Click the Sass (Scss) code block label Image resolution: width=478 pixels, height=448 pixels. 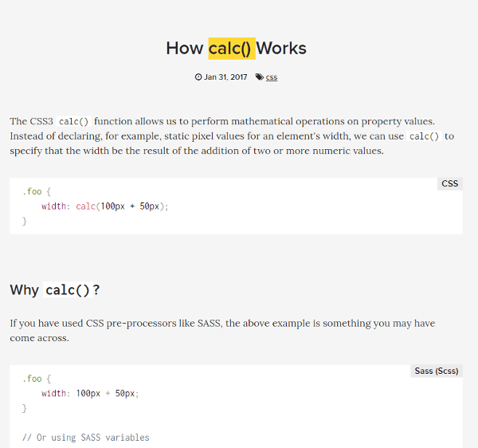point(437,371)
